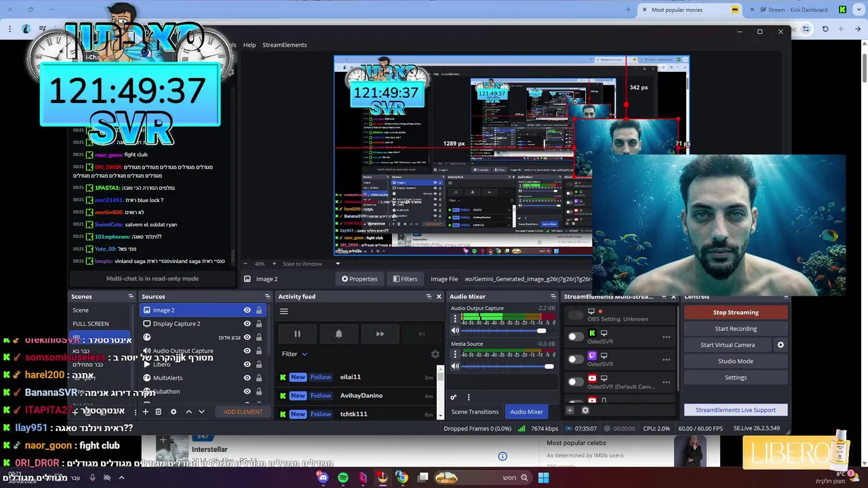Mute Media Source speaker icon
Image resolution: width=868 pixels, height=488 pixels.
click(x=455, y=366)
